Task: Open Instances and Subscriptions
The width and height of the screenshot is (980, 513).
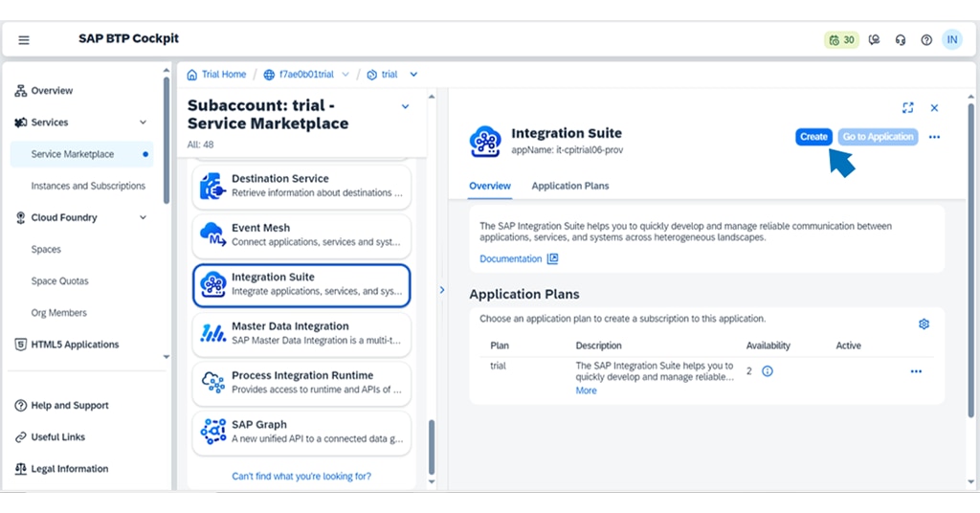Action: pos(88,187)
